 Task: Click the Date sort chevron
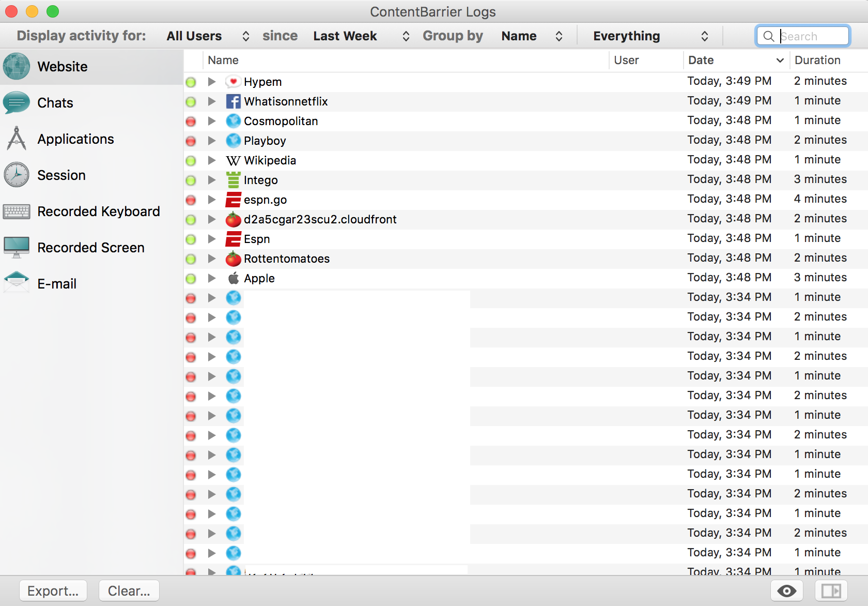pyautogui.click(x=780, y=60)
